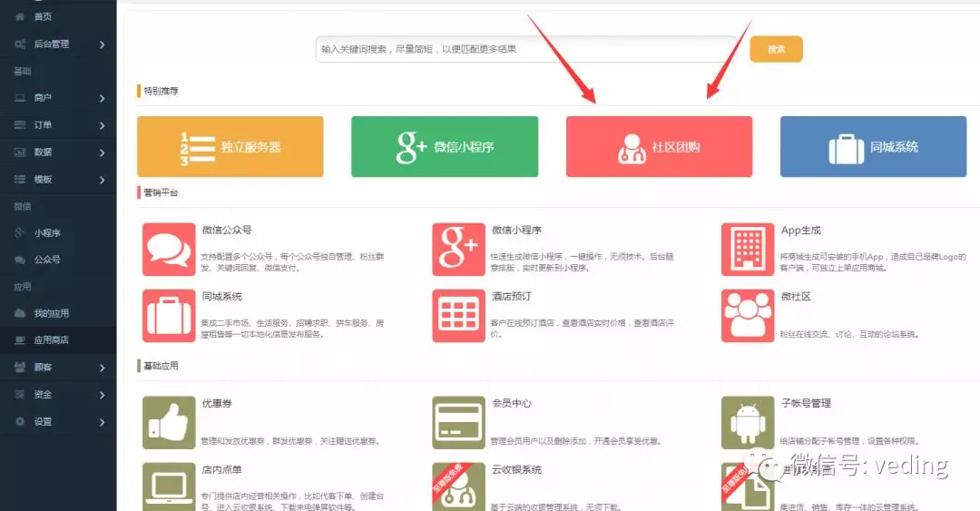This screenshot has width=980, height=511.
Task: Click the orange 搜索 search button
Action: pos(776,49)
